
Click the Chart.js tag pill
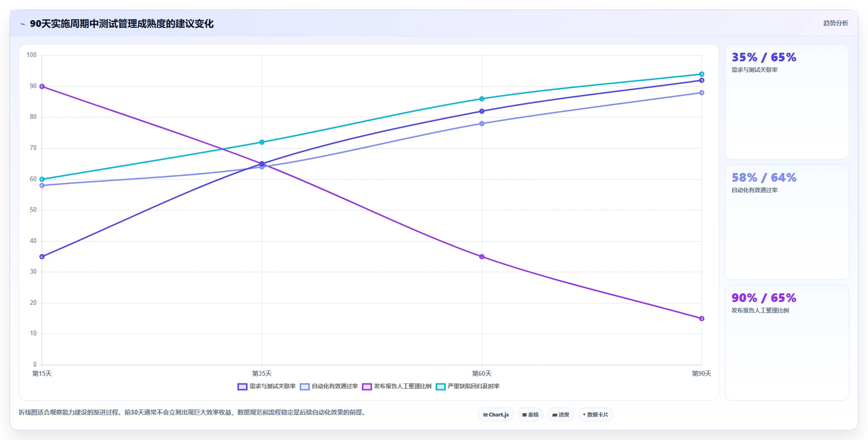(496, 415)
